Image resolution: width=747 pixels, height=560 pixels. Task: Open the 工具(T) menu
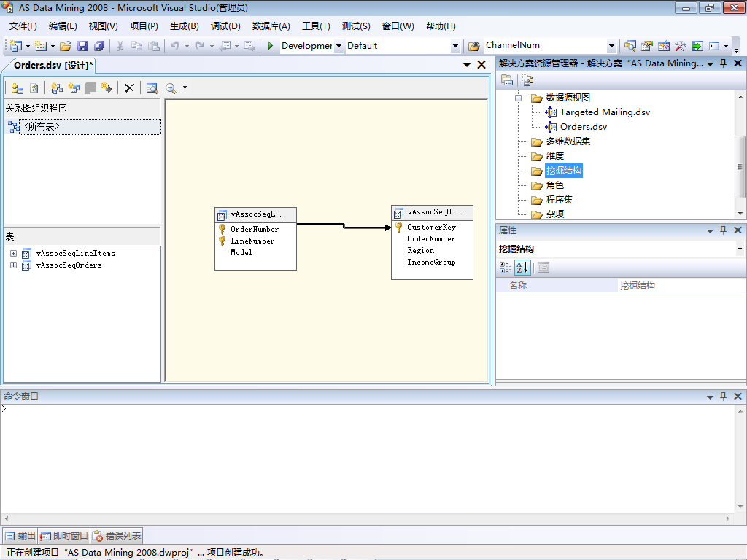pos(316,26)
